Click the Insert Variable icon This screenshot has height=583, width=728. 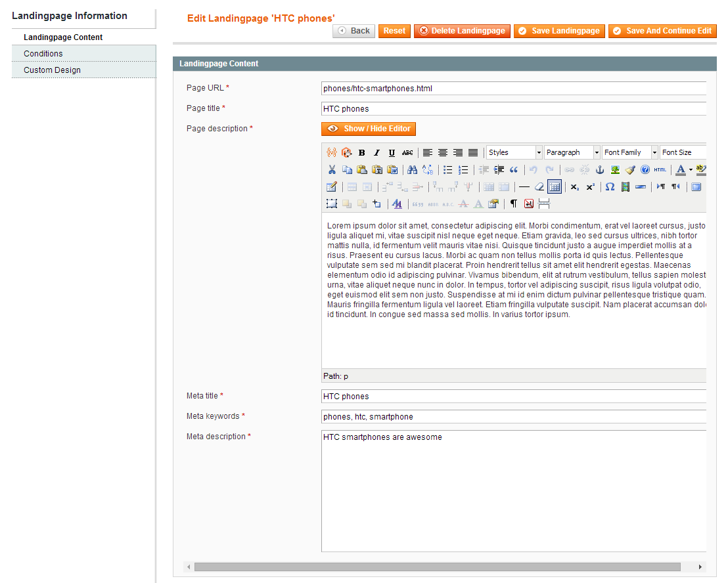coord(332,152)
